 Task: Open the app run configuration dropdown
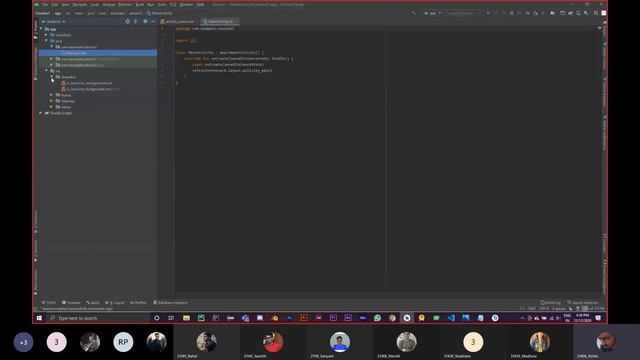(x=432, y=13)
